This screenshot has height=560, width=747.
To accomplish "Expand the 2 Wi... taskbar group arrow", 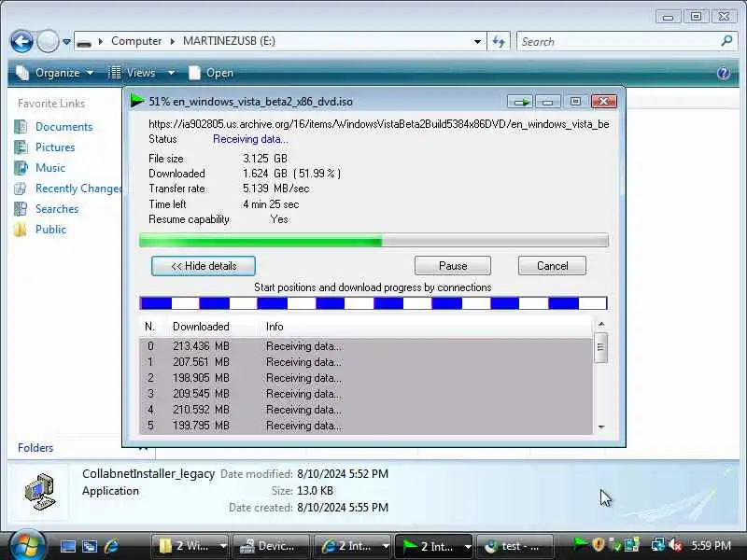I will [223, 547].
